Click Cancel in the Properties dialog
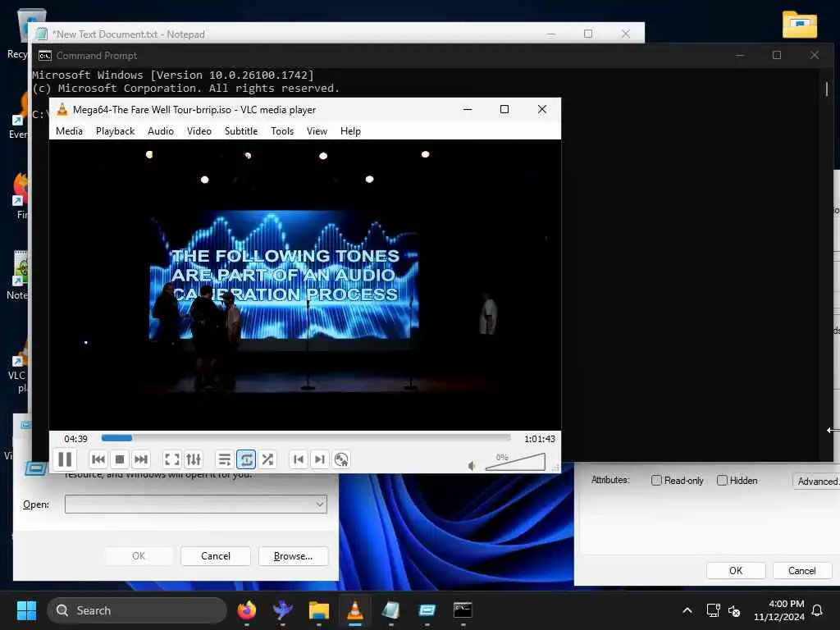 click(802, 571)
